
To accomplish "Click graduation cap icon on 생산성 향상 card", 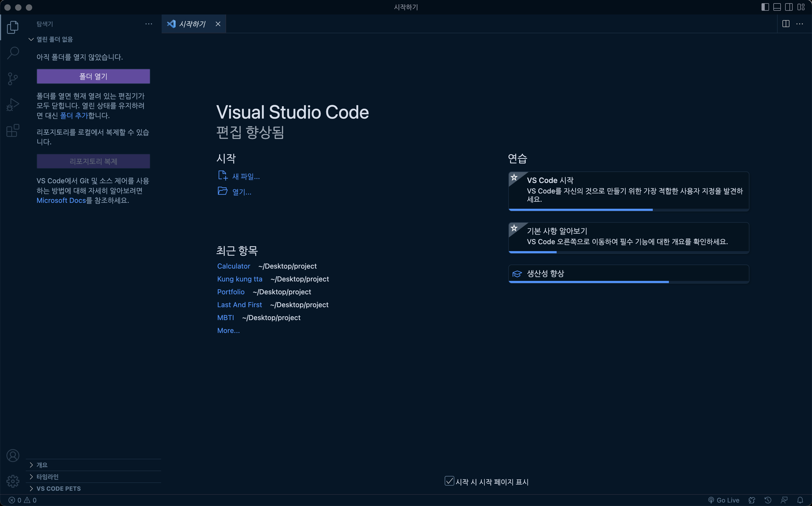I will click(x=517, y=274).
